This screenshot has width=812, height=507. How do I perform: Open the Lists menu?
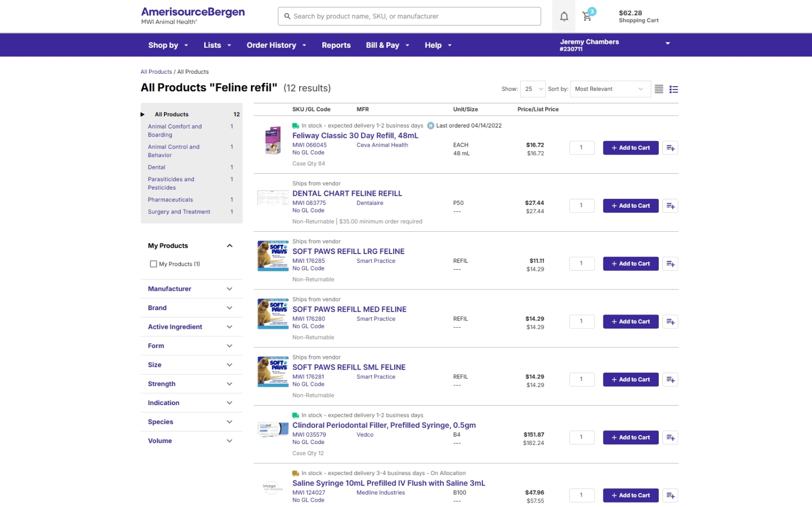[x=217, y=45]
